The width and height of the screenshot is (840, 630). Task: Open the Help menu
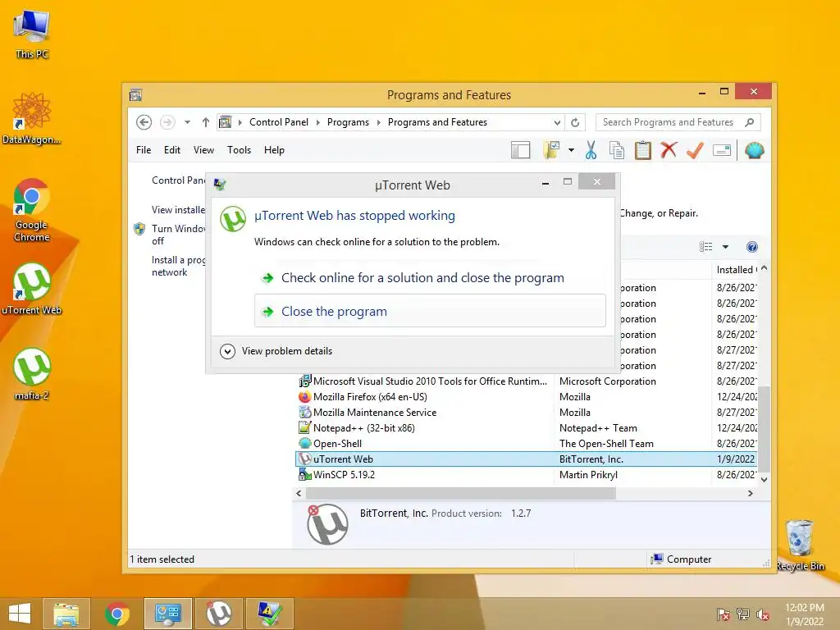(x=274, y=150)
